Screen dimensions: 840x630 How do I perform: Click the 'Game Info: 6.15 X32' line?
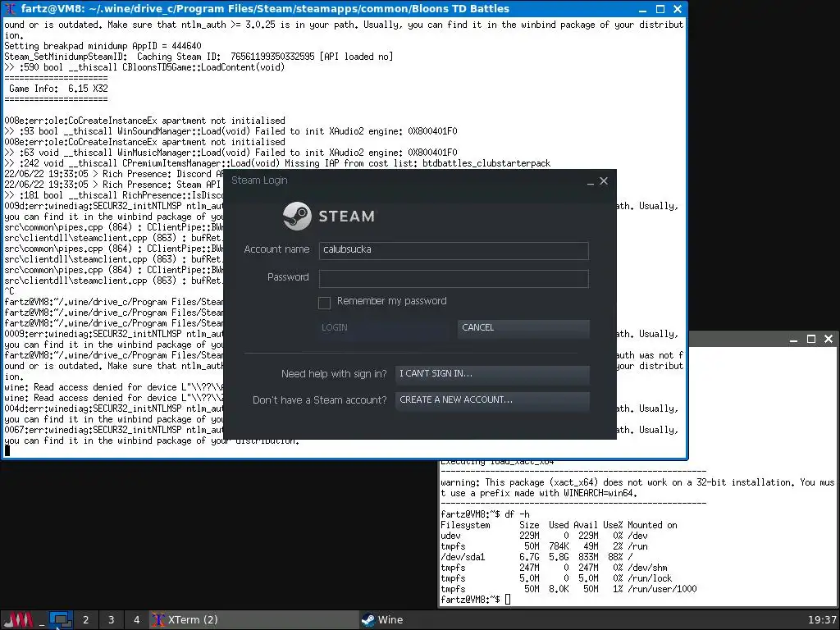[58, 89]
